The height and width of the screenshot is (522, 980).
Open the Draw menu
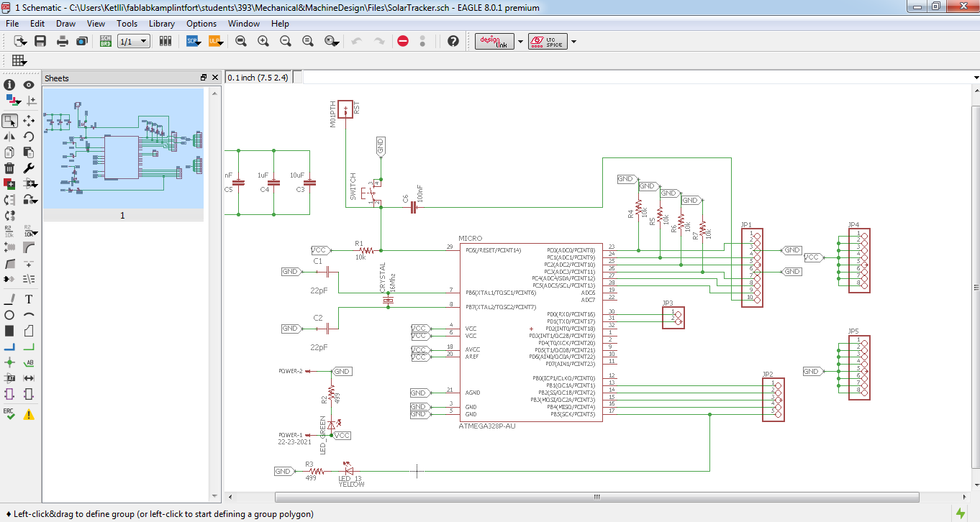(x=65, y=24)
